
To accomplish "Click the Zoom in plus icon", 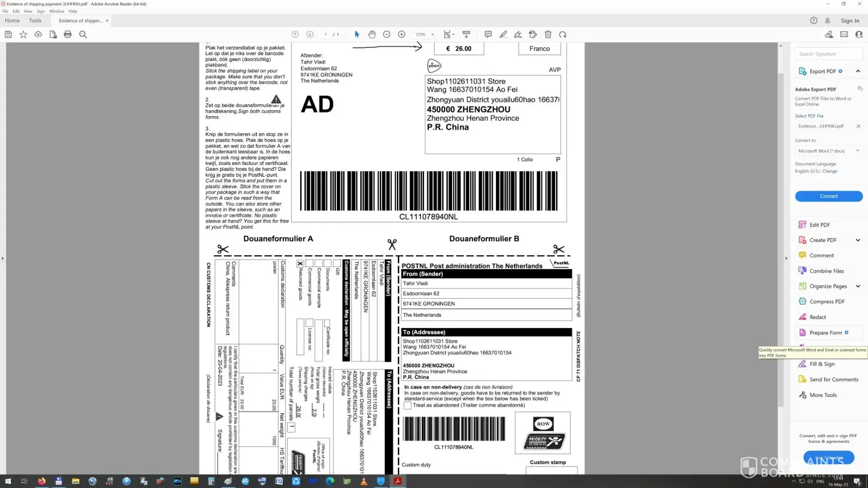I will [402, 34].
